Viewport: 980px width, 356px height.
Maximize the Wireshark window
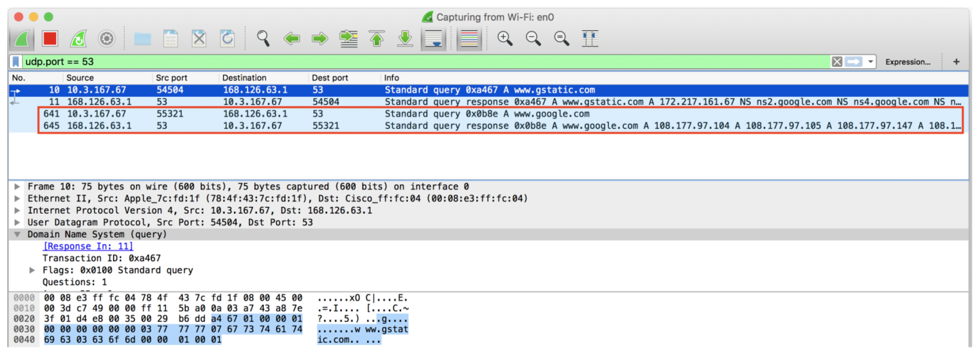pos(48,17)
